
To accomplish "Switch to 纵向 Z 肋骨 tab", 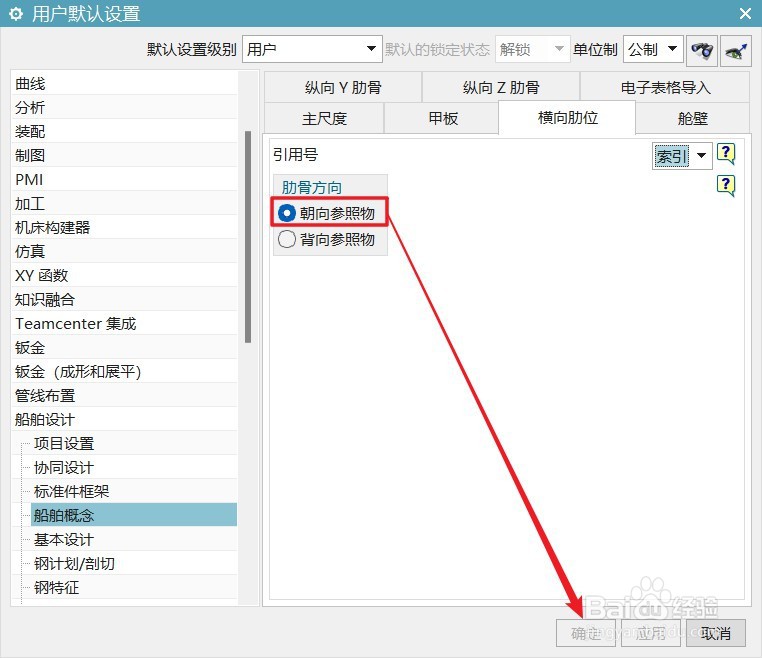I will [501, 87].
